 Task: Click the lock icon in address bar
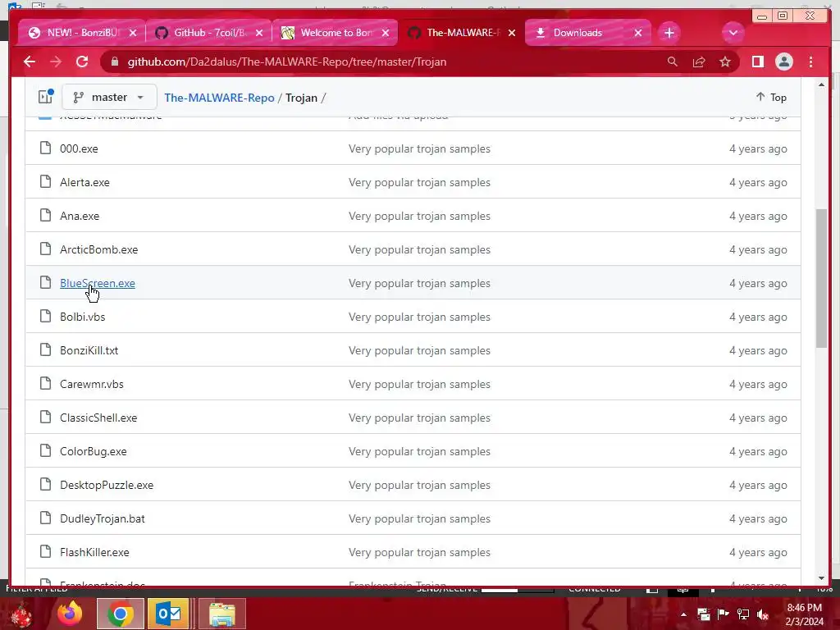click(114, 62)
